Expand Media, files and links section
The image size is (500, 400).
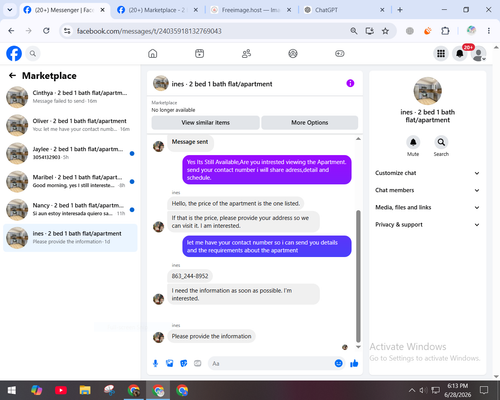(x=428, y=207)
